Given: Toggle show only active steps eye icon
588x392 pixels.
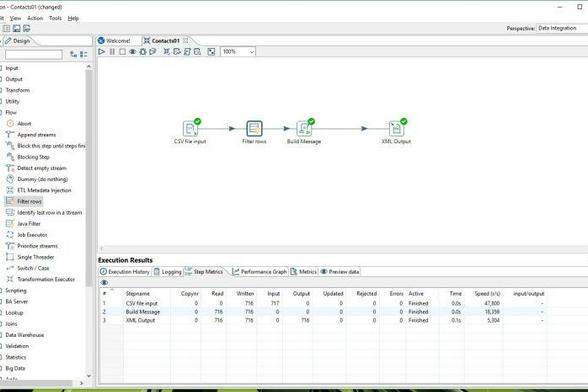Looking at the screenshot, I should pyautogui.click(x=104, y=282).
